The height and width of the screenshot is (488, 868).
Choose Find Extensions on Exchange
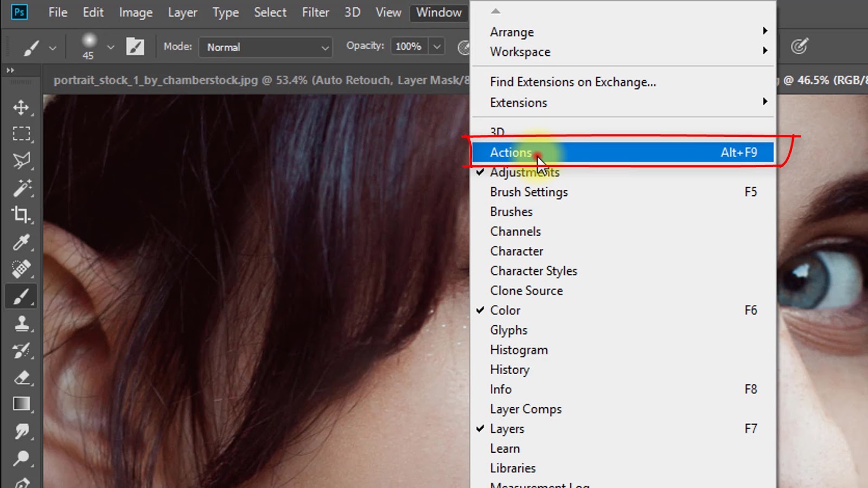[623, 82]
